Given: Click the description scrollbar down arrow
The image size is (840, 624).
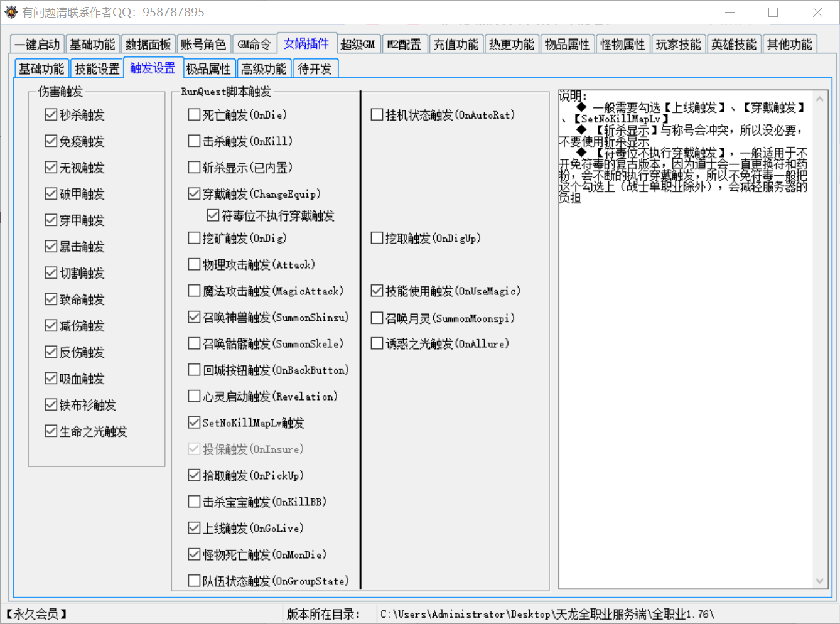Looking at the screenshot, I should pos(819,581).
